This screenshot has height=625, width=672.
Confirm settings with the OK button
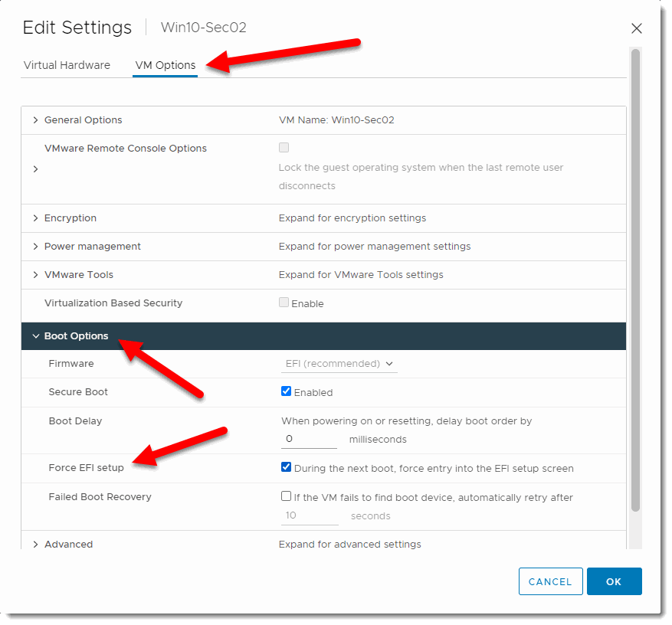point(614,581)
